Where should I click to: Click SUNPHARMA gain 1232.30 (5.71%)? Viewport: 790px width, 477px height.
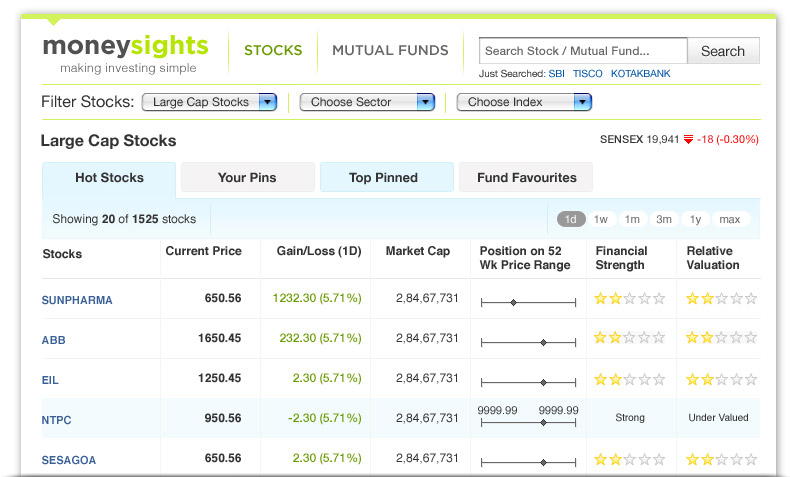(317, 298)
